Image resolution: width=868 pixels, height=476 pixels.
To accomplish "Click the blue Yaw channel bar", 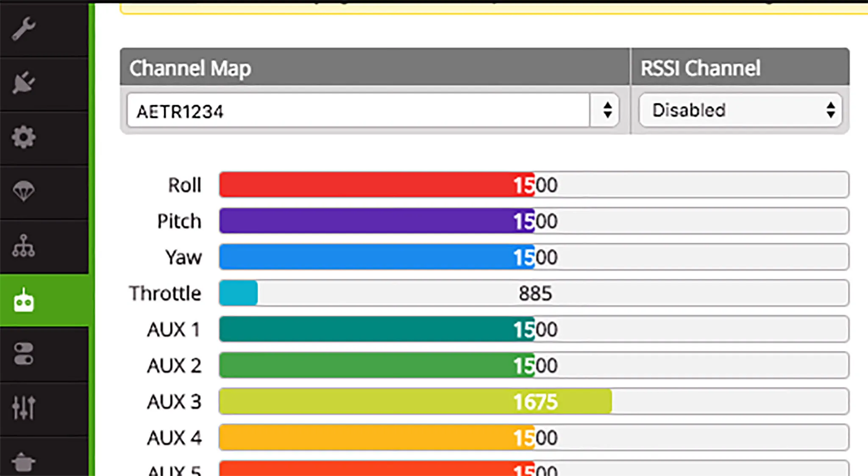I will coord(534,257).
